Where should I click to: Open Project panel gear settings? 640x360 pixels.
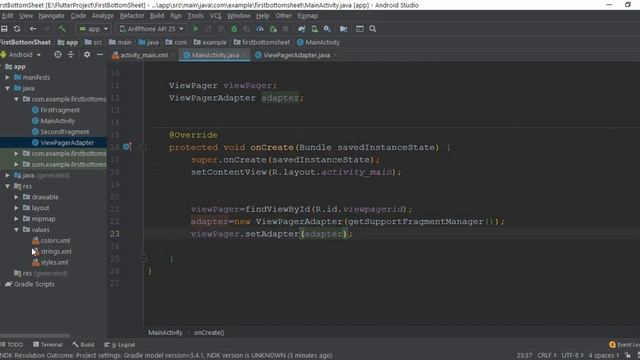click(x=87, y=54)
